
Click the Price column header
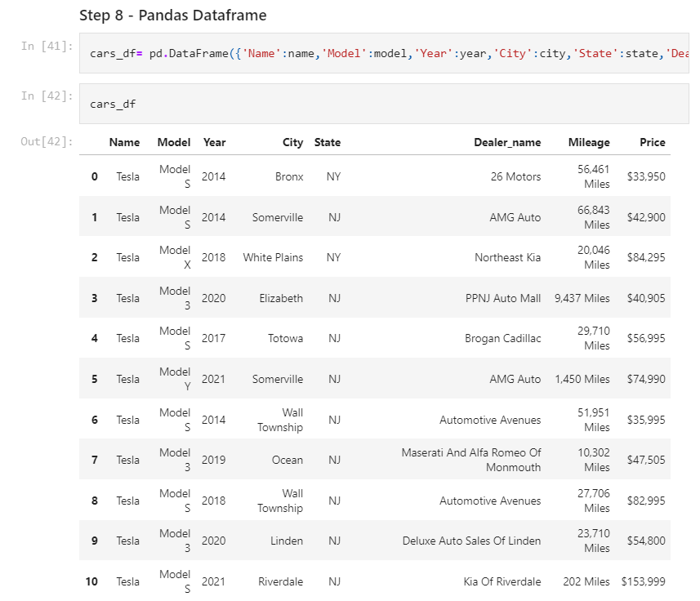click(x=653, y=142)
